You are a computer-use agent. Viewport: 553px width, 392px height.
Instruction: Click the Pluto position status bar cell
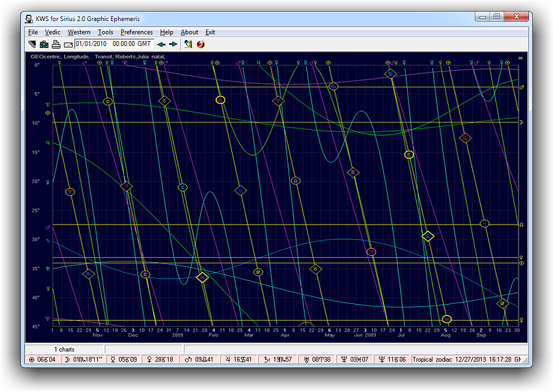click(392, 359)
